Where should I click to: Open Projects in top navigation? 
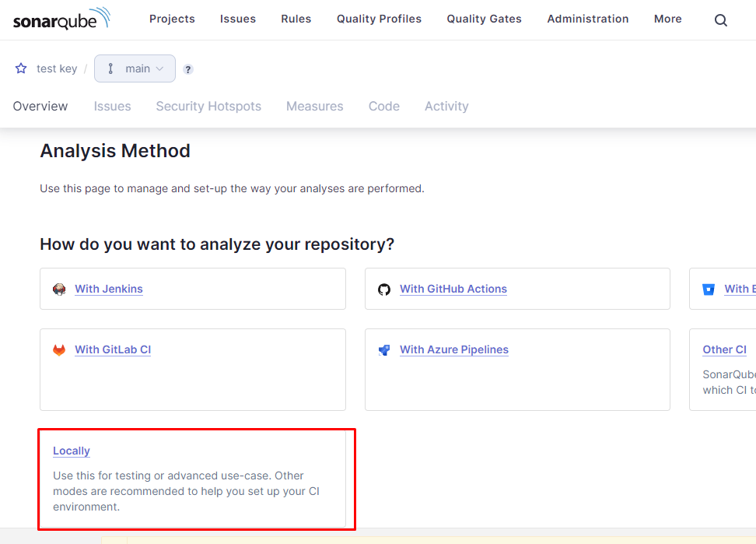click(x=172, y=19)
